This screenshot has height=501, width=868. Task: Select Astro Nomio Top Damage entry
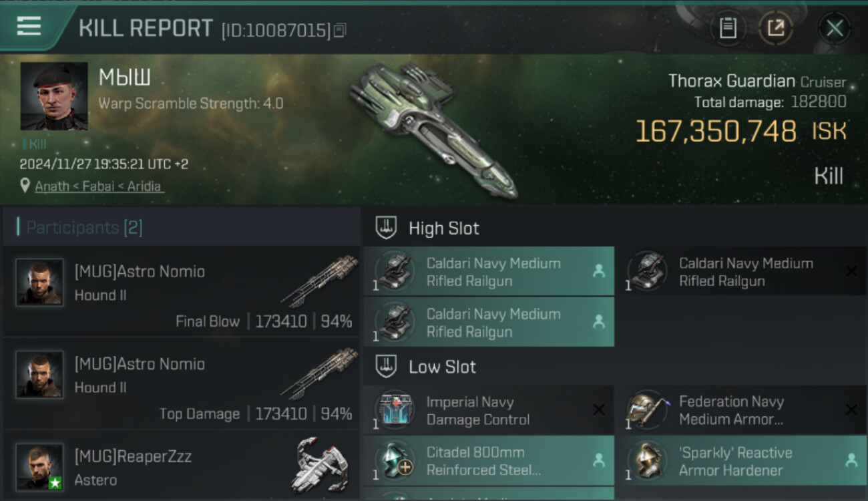point(182,383)
